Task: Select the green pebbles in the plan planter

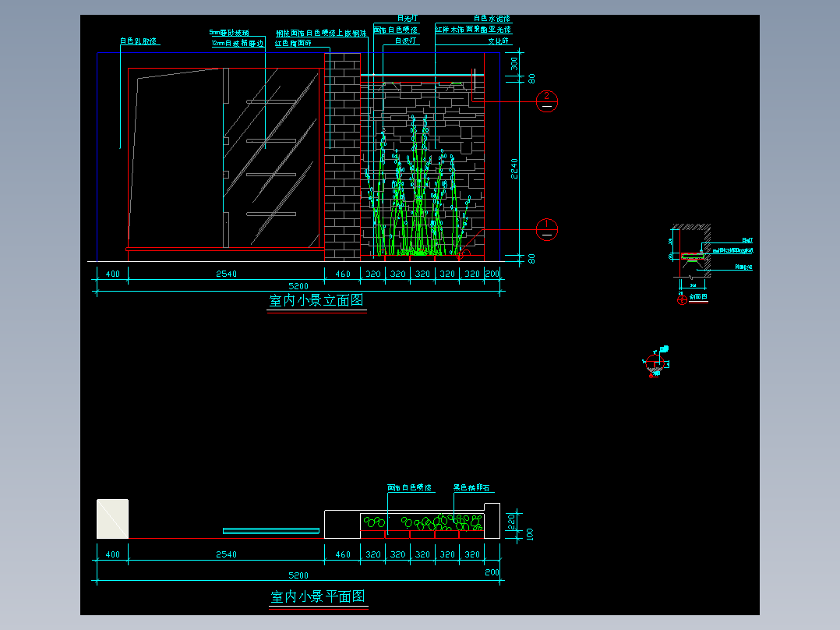Action: click(423, 522)
